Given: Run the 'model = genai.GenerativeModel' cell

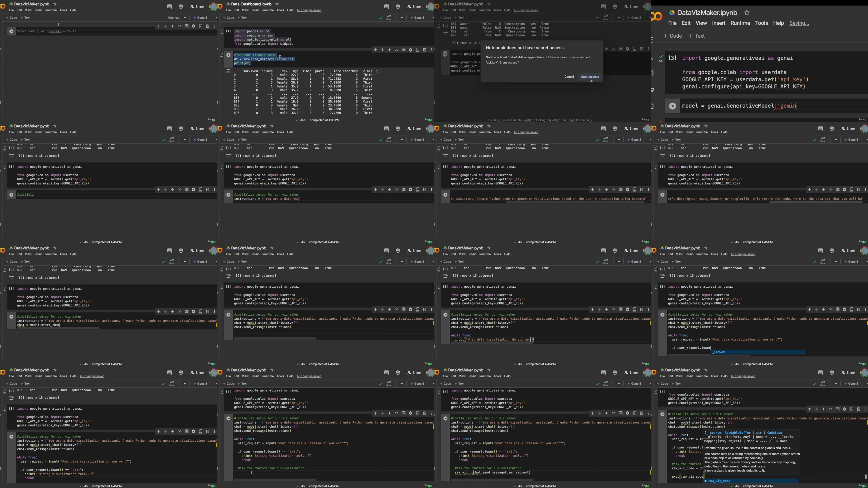Looking at the screenshot, I should pyautogui.click(x=673, y=106).
